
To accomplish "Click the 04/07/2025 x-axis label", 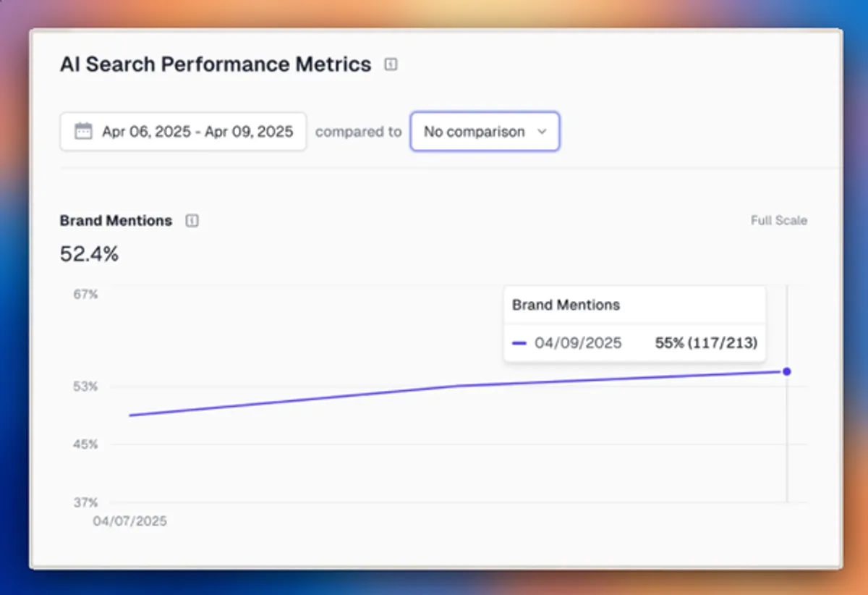I will (x=129, y=521).
